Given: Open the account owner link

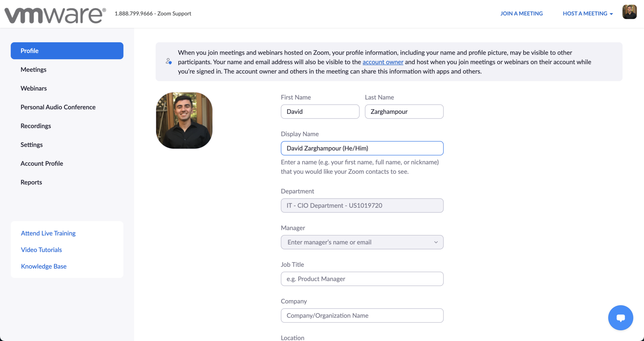Looking at the screenshot, I should pyautogui.click(x=383, y=62).
